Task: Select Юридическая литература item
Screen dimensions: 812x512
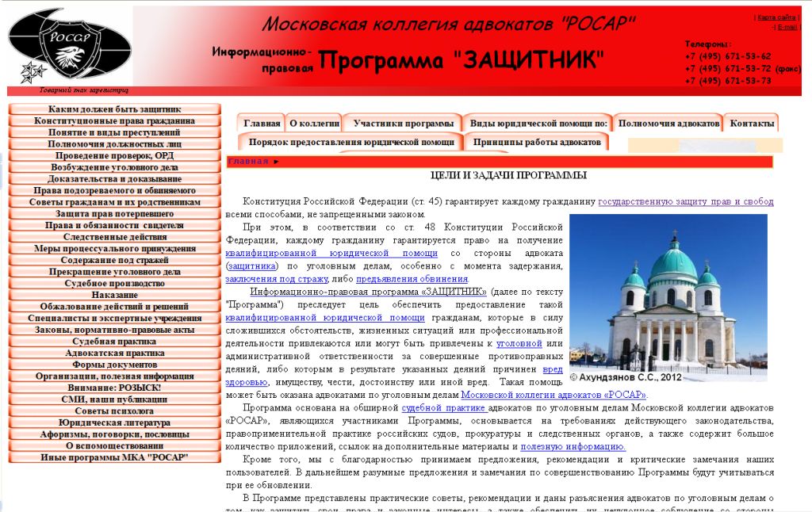Action: click(114, 422)
